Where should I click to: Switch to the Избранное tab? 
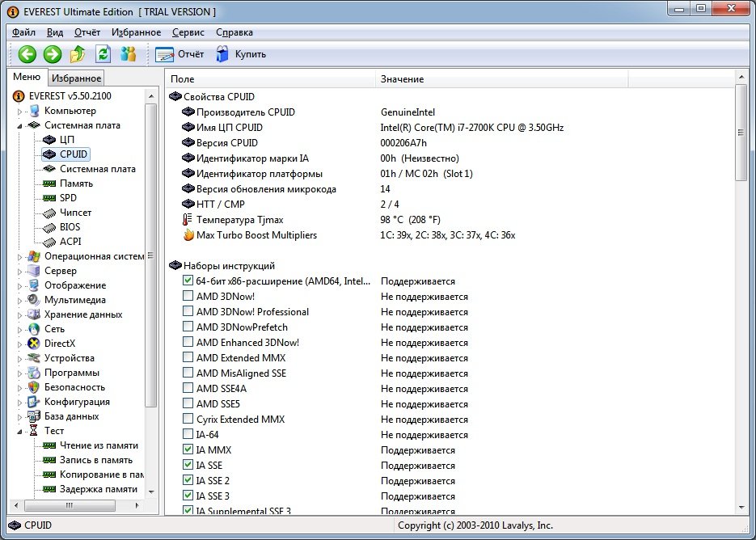pos(77,78)
